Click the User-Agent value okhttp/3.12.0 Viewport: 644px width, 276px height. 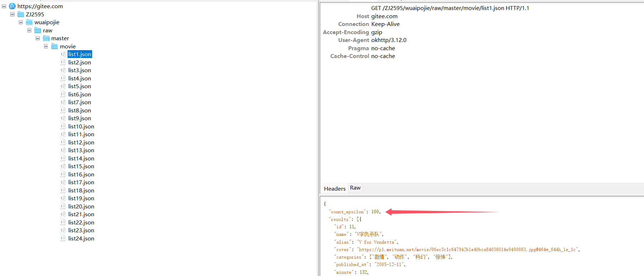389,40
